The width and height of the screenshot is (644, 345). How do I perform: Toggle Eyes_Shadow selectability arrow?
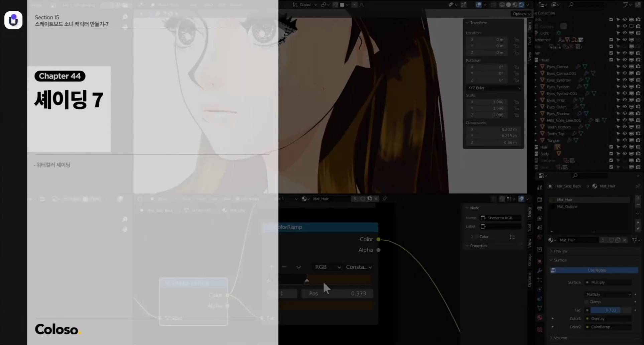(618, 114)
